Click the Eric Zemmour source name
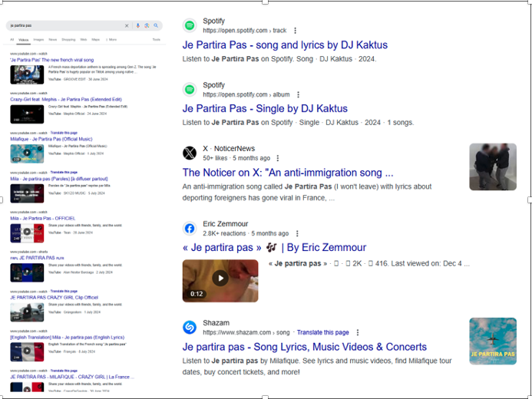The image size is (532, 399). pos(225,224)
